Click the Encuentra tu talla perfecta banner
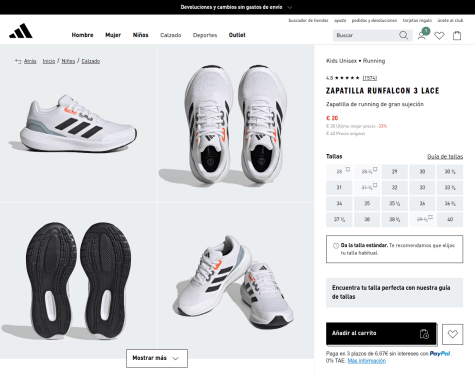475x380 pixels. click(x=394, y=292)
